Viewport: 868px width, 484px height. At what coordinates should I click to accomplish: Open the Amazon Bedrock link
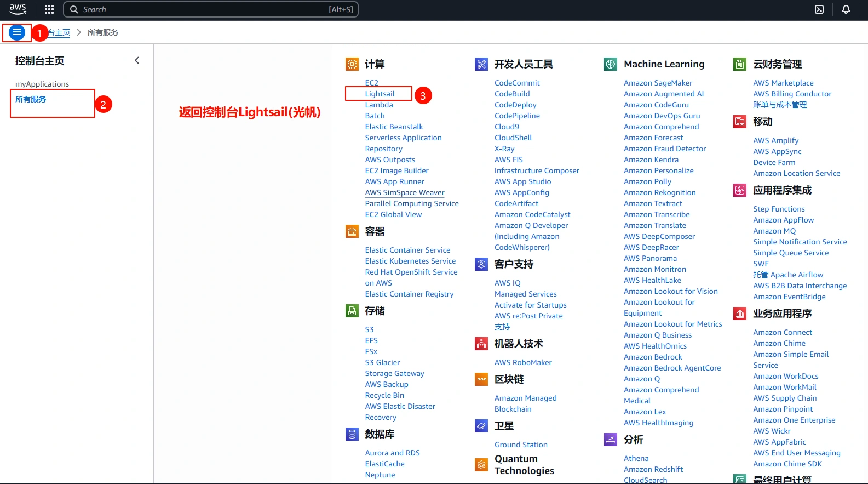tap(653, 357)
